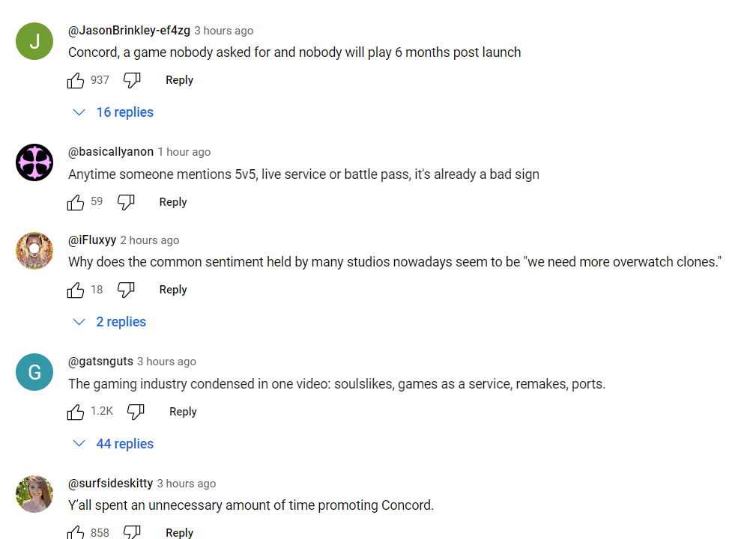The height and width of the screenshot is (539, 756).
Task: Dislike surfsideskitty's Concord promotion comment
Action: 132,532
